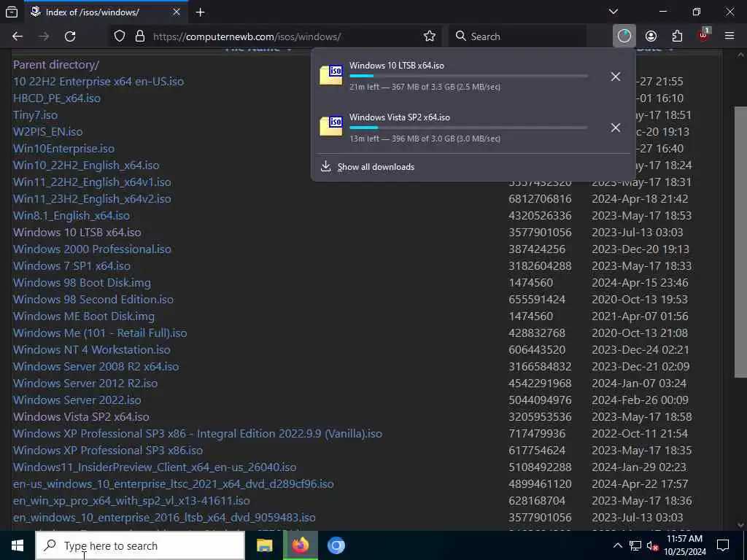
Task: Open Windows 7 SP1 x64.iso link
Action: [71, 265]
